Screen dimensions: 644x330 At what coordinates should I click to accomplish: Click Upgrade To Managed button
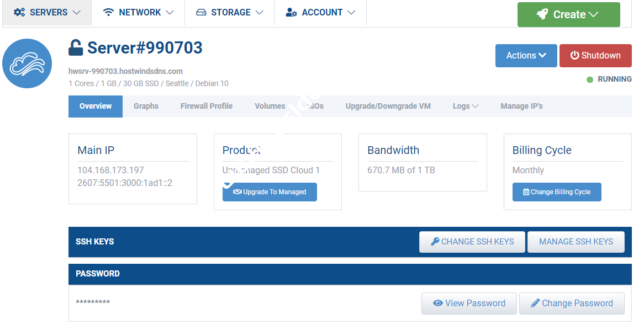coord(270,192)
